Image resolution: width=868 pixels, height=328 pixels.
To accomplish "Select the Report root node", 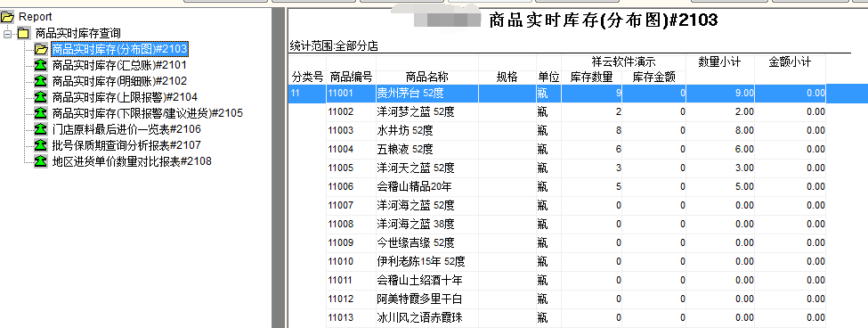I will (x=36, y=17).
